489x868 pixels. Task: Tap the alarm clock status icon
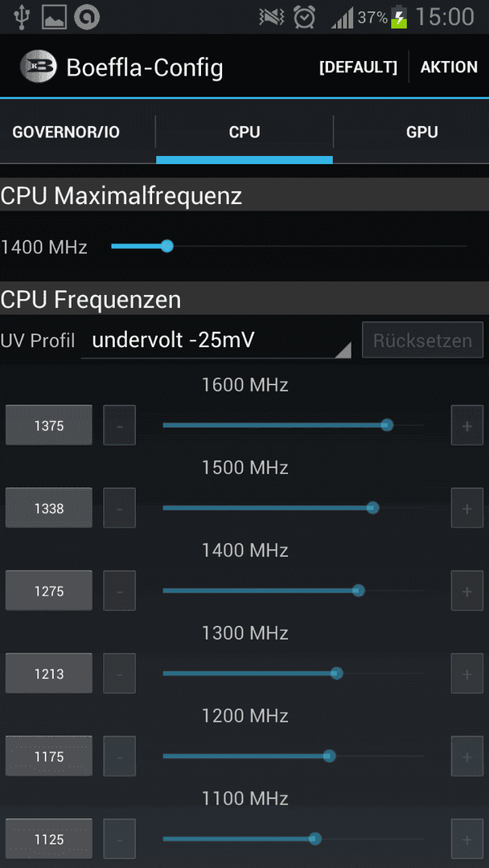click(x=304, y=17)
